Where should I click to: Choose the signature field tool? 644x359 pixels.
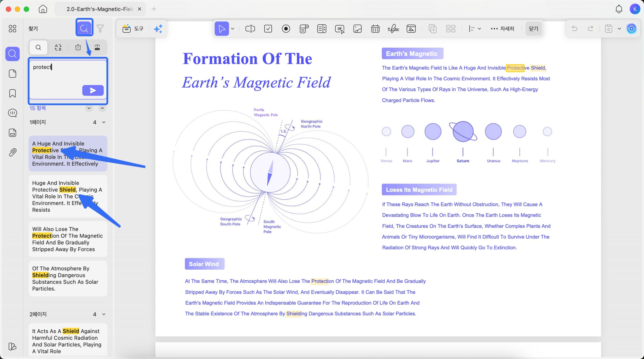(x=393, y=29)
